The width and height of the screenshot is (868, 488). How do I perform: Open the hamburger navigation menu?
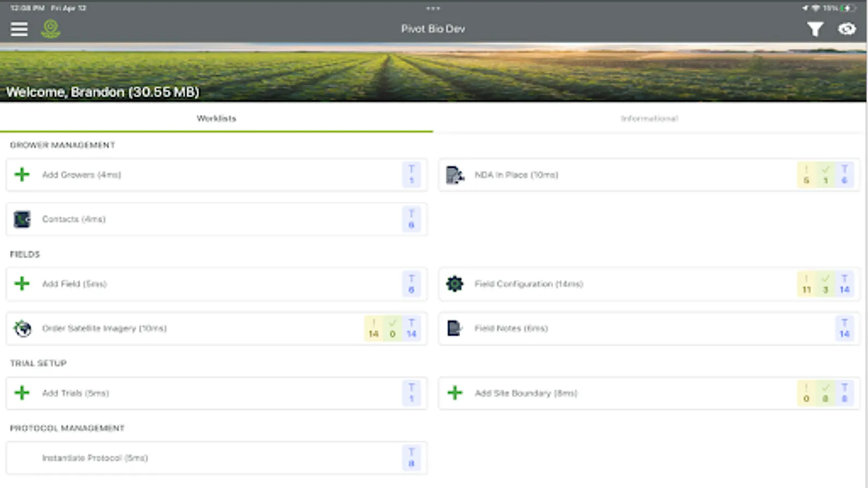pyautogui.click(x=19, y=29)
